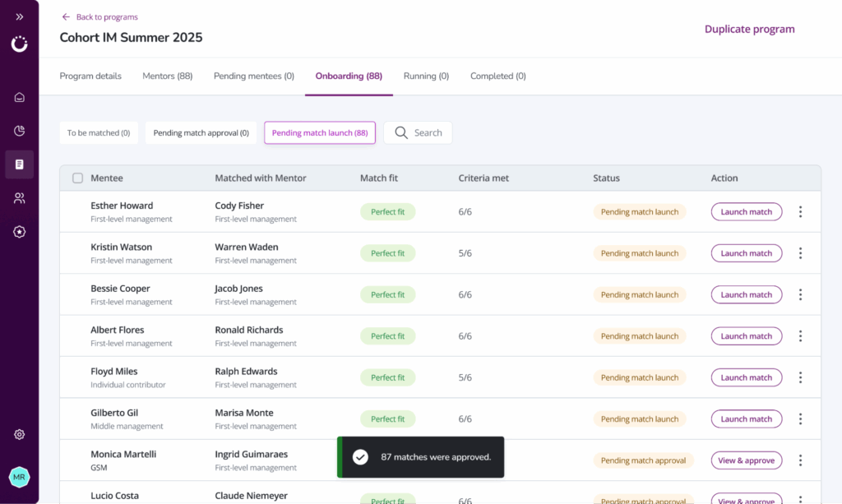Click the Match fit column header
The image size is (842, 504).
tap(379, 178)
